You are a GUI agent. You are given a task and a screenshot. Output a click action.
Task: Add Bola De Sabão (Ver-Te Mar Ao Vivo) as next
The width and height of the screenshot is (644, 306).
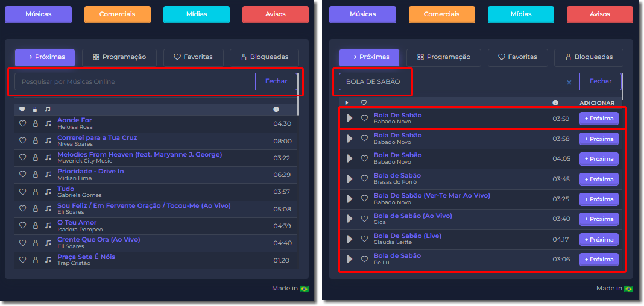pos(599,199)
